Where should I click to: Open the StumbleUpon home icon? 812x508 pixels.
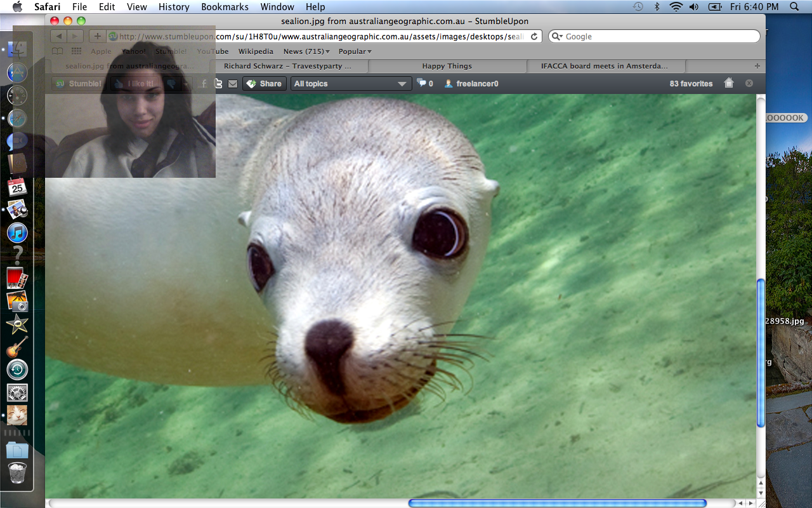(729, 83)
